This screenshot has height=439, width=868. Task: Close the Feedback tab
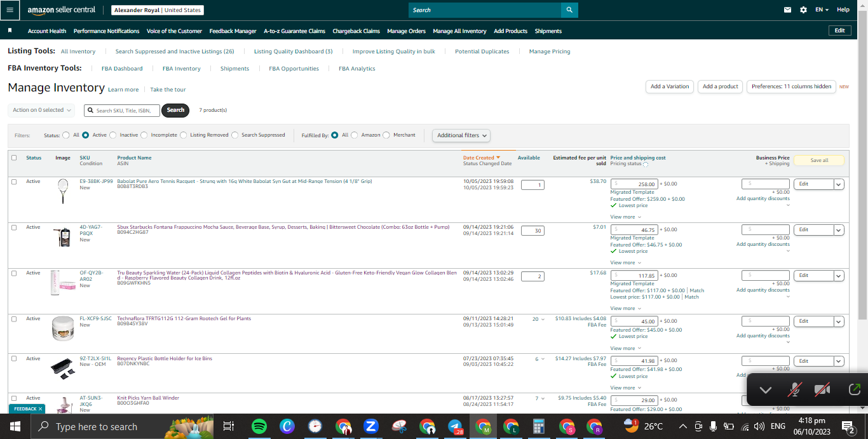(40, 409)
